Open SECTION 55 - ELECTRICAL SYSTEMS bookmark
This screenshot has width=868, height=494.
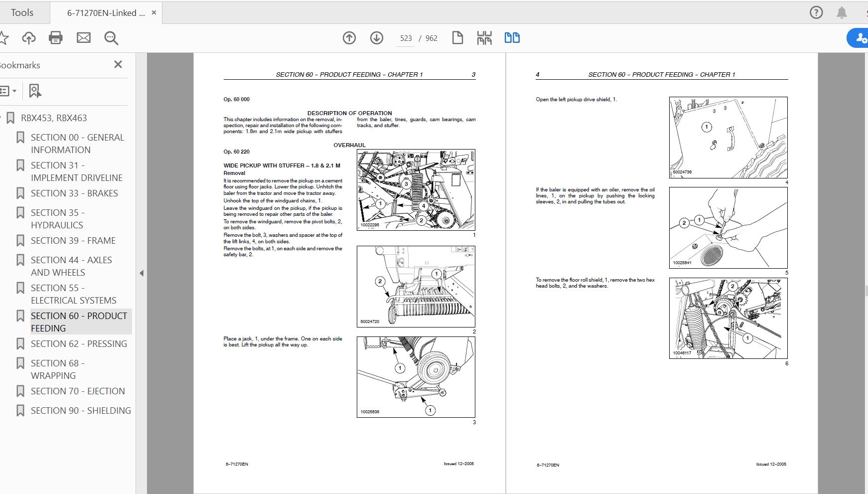tap(74, 294)
